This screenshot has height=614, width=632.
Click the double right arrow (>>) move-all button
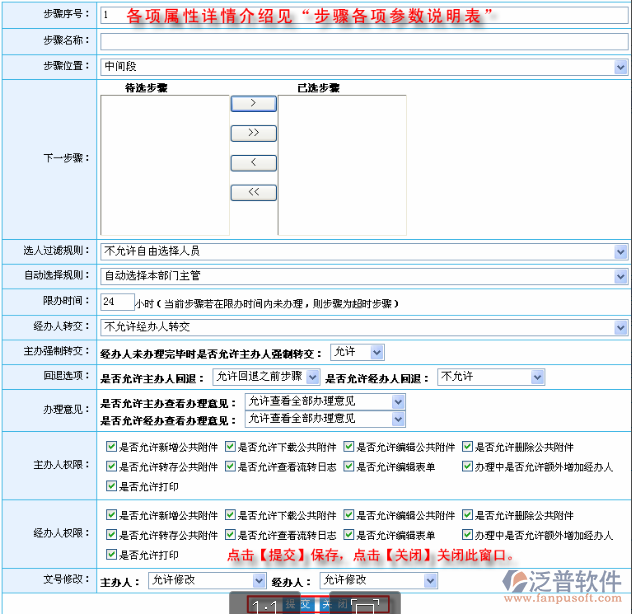tap(253, 133)
